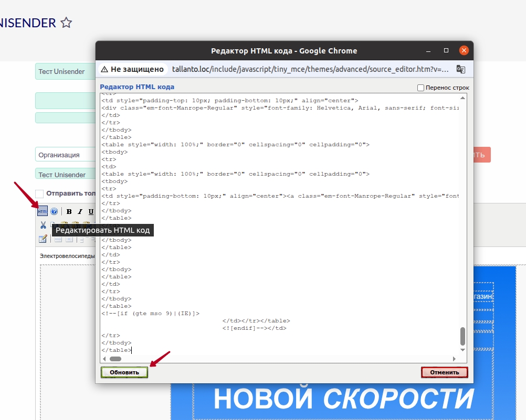Click the translate icon in the address bar

coord(460,69)
